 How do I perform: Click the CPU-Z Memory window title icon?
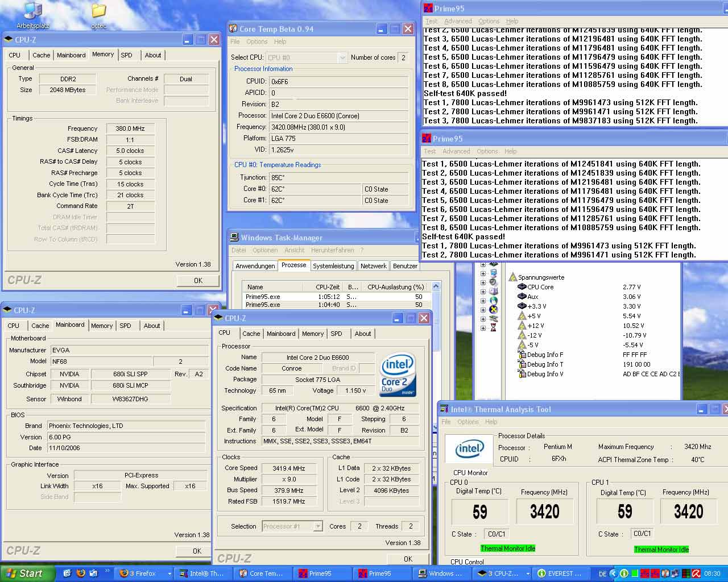point(9,39)
